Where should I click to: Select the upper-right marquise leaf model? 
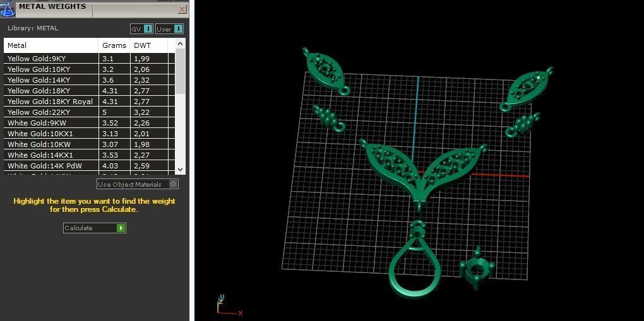[526, 89]
